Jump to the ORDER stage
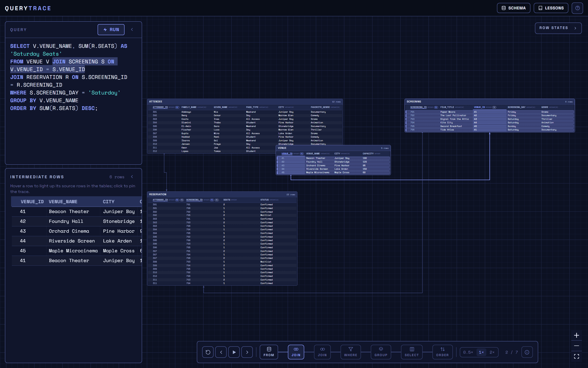Viewport: 588px width, 368px height. [442, 352]
